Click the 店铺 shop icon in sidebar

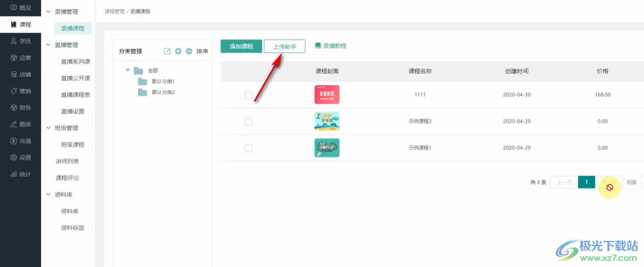pos(14,74)
